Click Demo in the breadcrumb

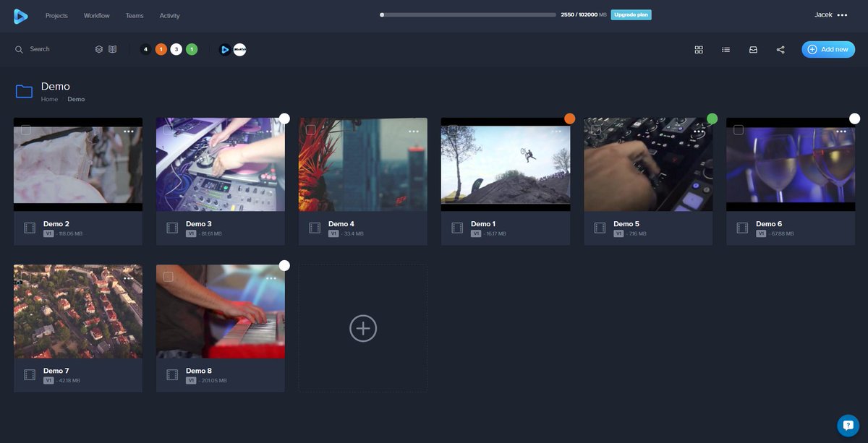click(76, 99)
